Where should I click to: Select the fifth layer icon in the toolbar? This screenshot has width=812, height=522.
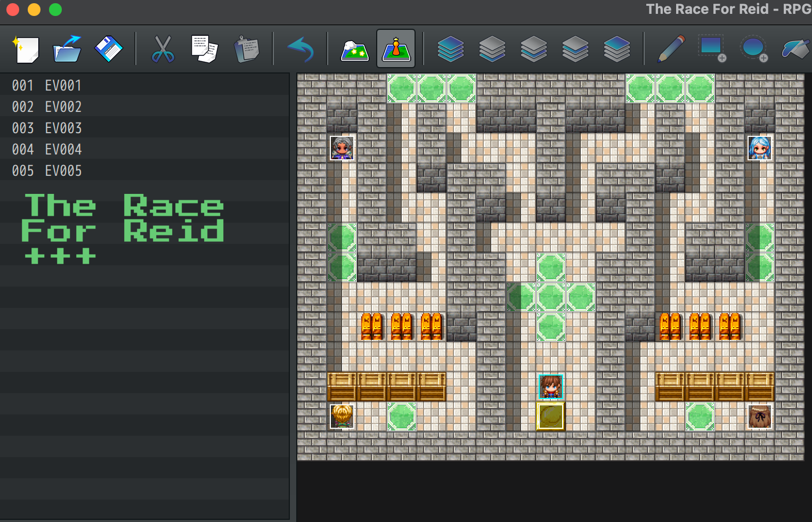click(x=616, y=49)
